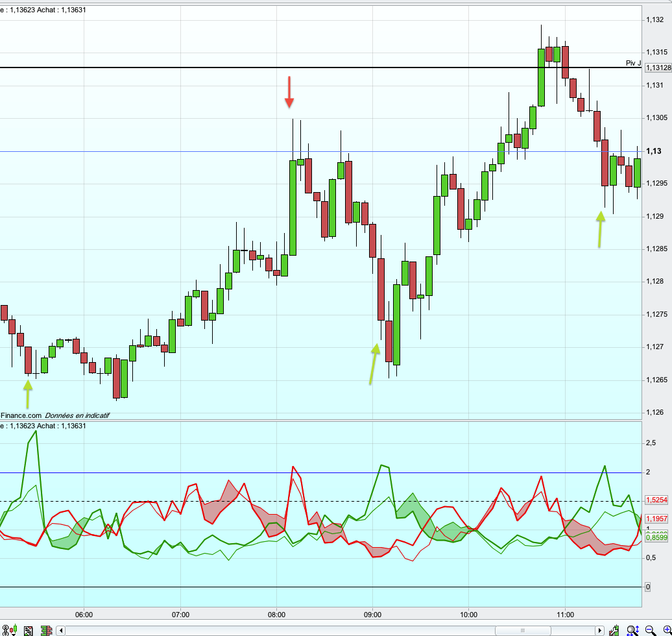
Task: Click the 1,1305 price axis label
Action: [656, 118]
